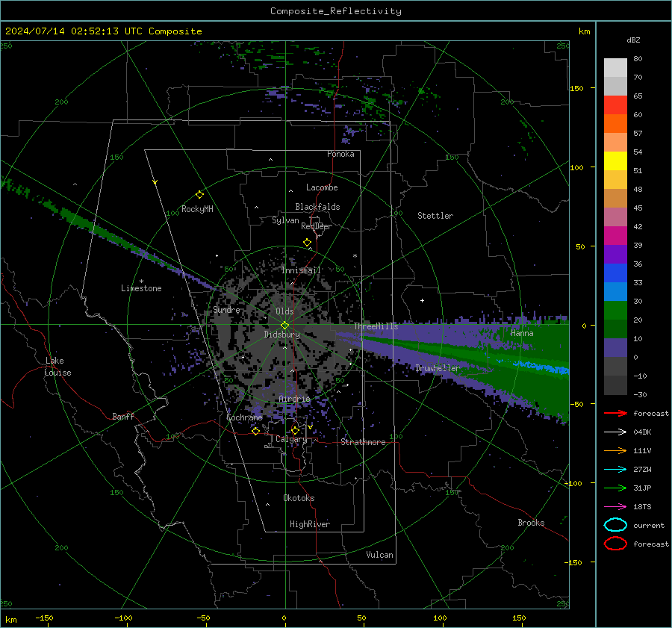Viewport: 672px width, 628px height.
Task: Click the dBZ legend heading
Action: pyautogui.click(x=633, y=40)
